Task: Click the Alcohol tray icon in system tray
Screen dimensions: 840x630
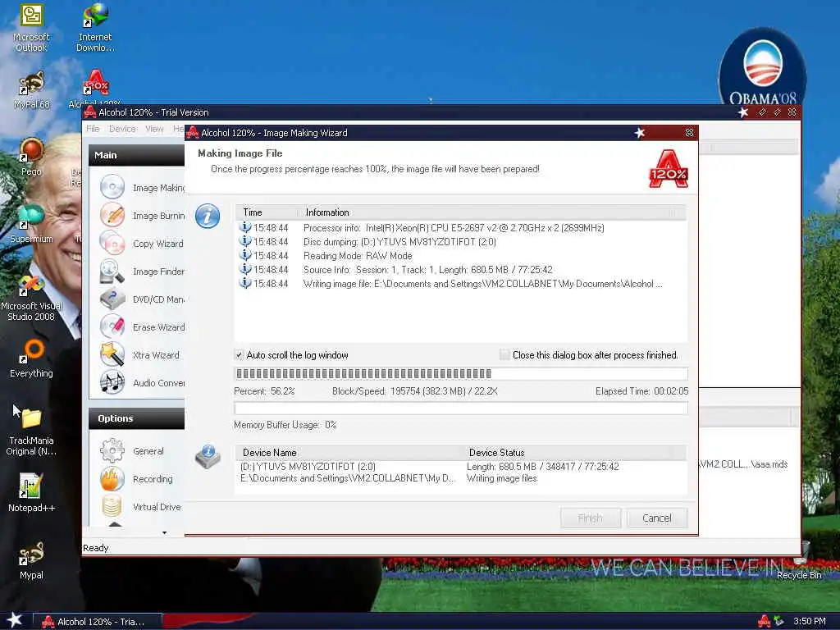Action: [x=764, y=622]
